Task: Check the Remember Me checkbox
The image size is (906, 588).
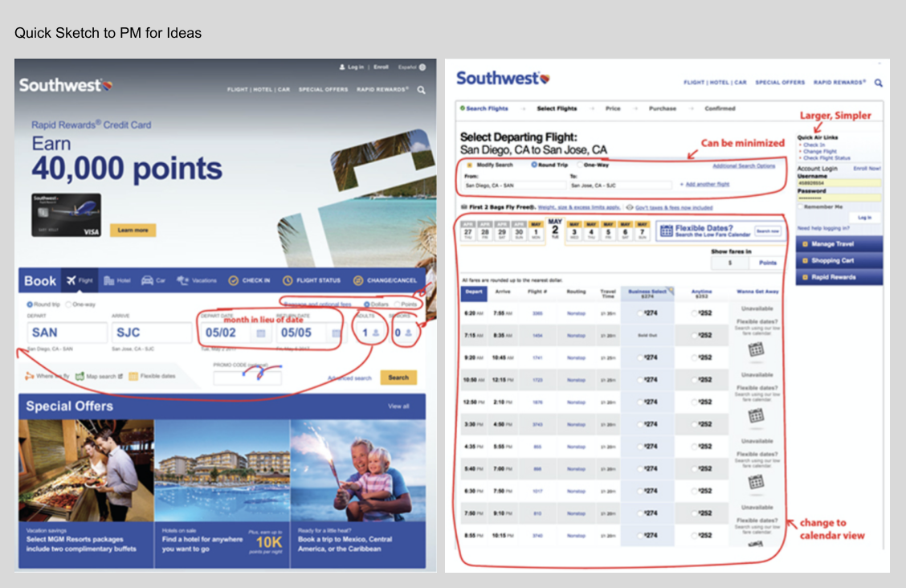Action: (801, 206)
